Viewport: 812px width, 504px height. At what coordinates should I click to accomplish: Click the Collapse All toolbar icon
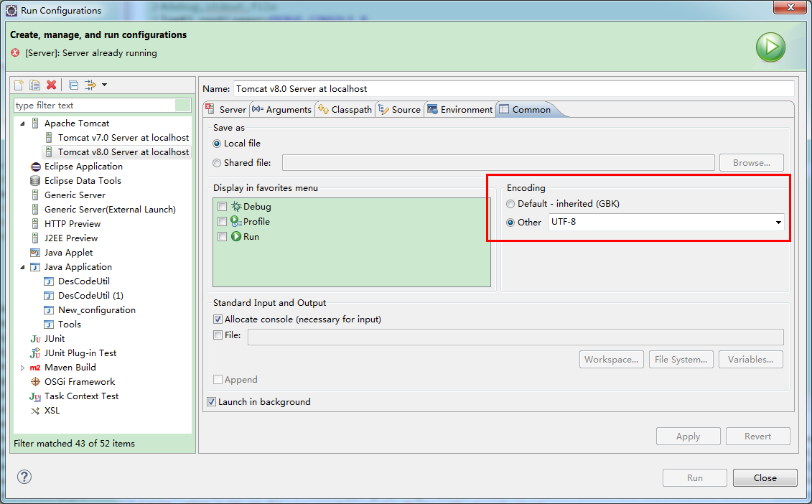73,85
